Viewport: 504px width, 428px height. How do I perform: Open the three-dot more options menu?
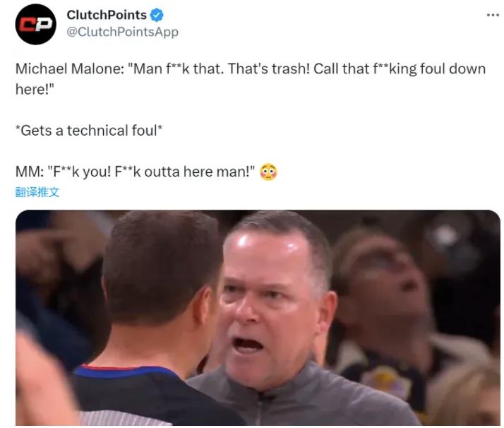tap(493, 15)
